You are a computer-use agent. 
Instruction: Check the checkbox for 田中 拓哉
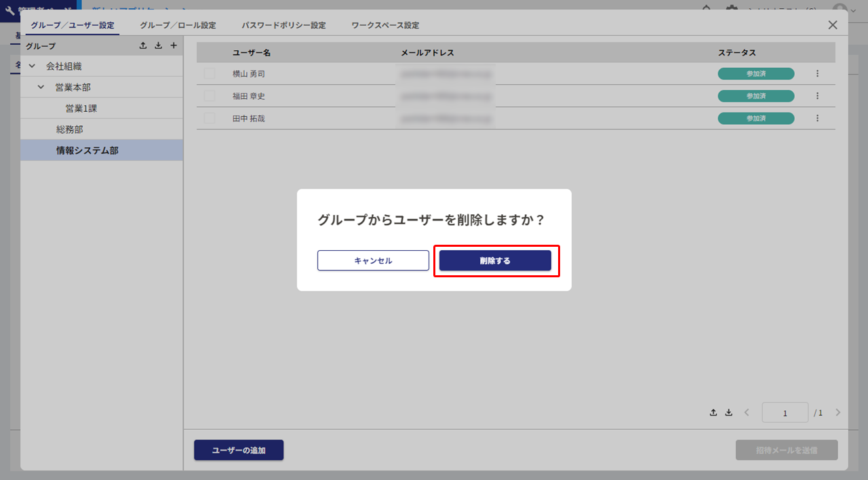(x=210, y=119)
